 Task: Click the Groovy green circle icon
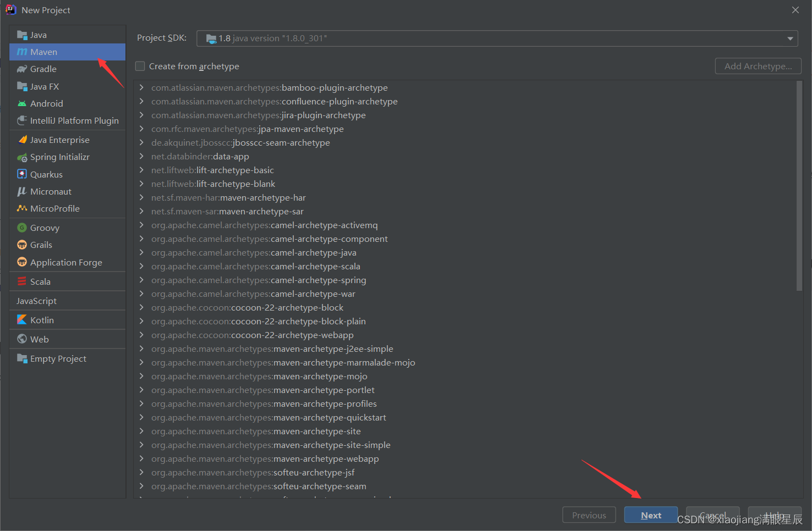click(22, 228)
